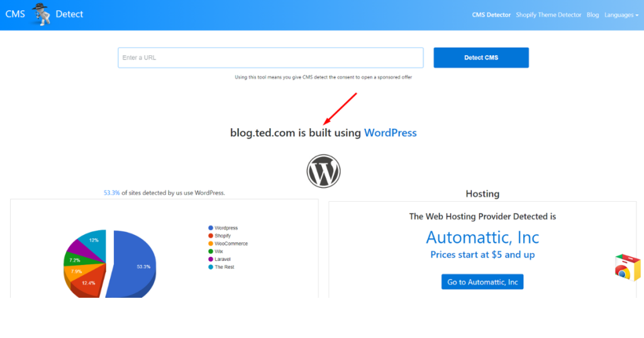Click the 53.3% statistic link
Viewport: 644px width, 338px height.
[x=112, y=193]
